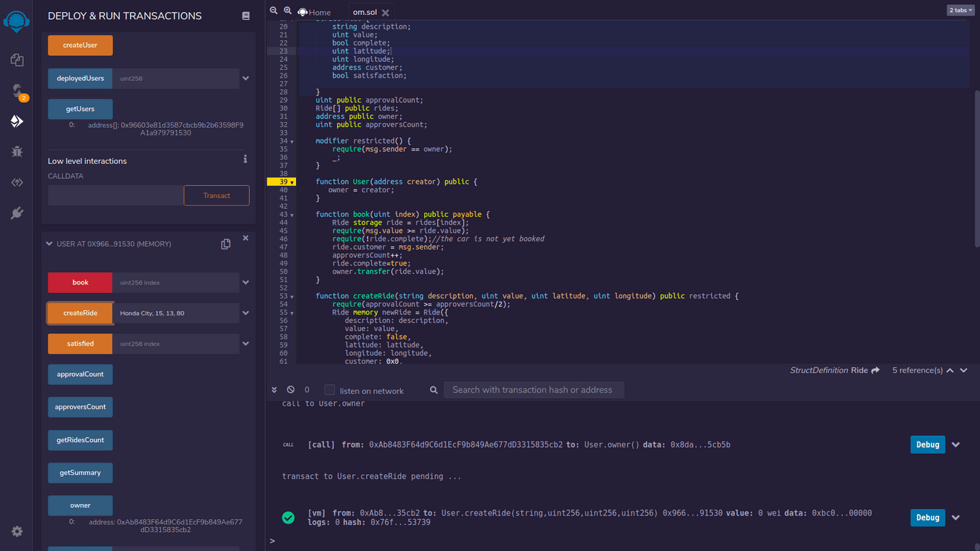Run the satisfied function button
The image size is (980, 551).
80,344
